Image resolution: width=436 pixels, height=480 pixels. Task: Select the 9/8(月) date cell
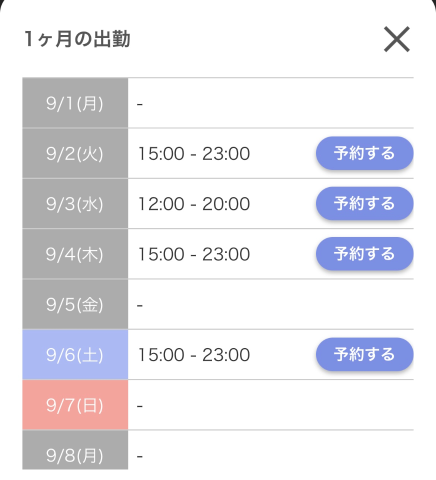[x=75, y=450]
